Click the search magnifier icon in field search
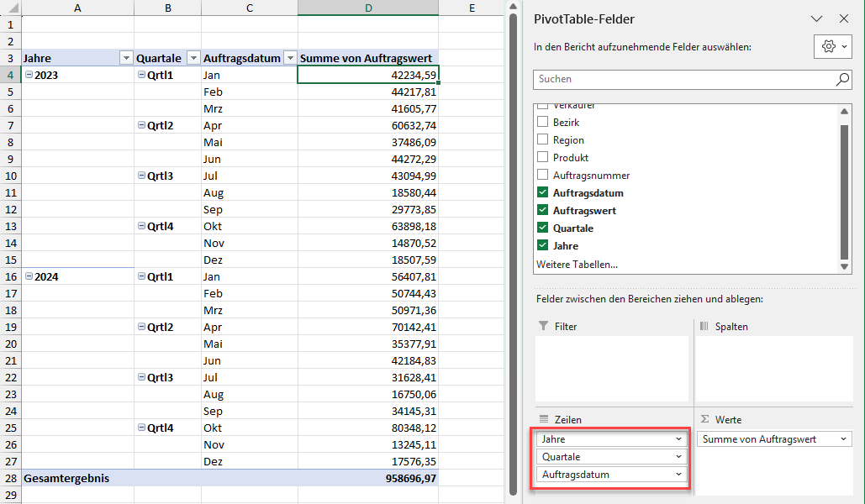The width and height of the screenshot is (865, 504). click(842, 79)
